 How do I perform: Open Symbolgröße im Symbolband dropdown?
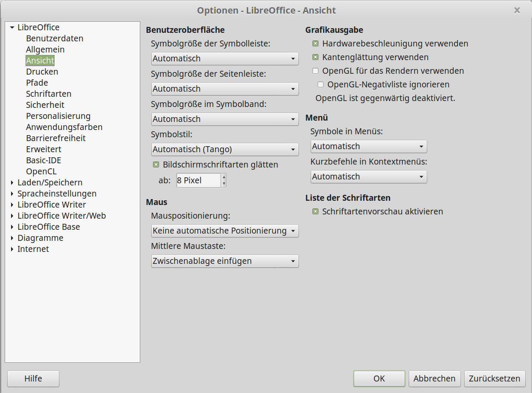(x=225, y=119)
